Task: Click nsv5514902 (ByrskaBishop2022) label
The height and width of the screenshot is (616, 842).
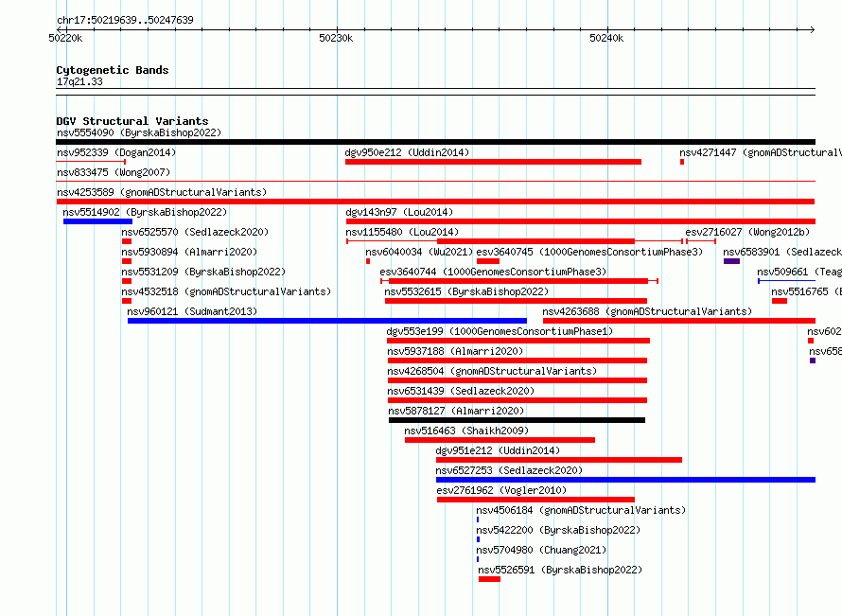Action: (x=145, y=212)
